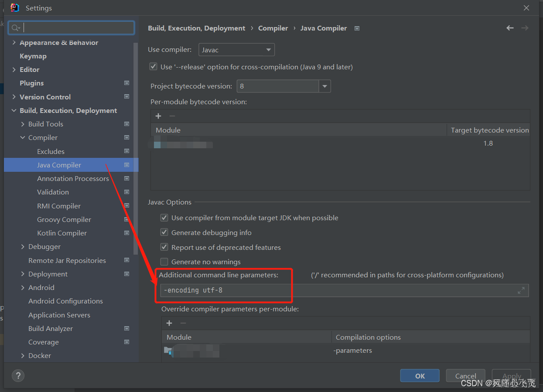Click the project icon next to RMI Compiler
Viewport: 543px width, 392px height.
click(x=126, y=205)
